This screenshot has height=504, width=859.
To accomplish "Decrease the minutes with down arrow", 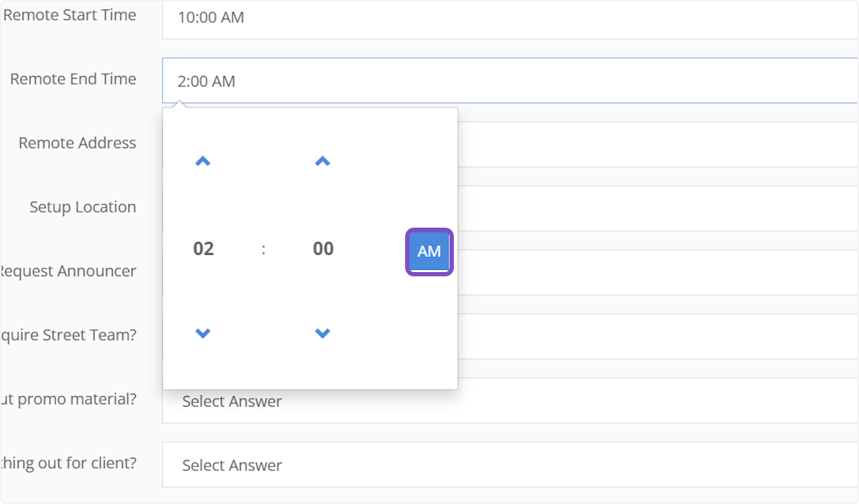I will pos(323,333).
